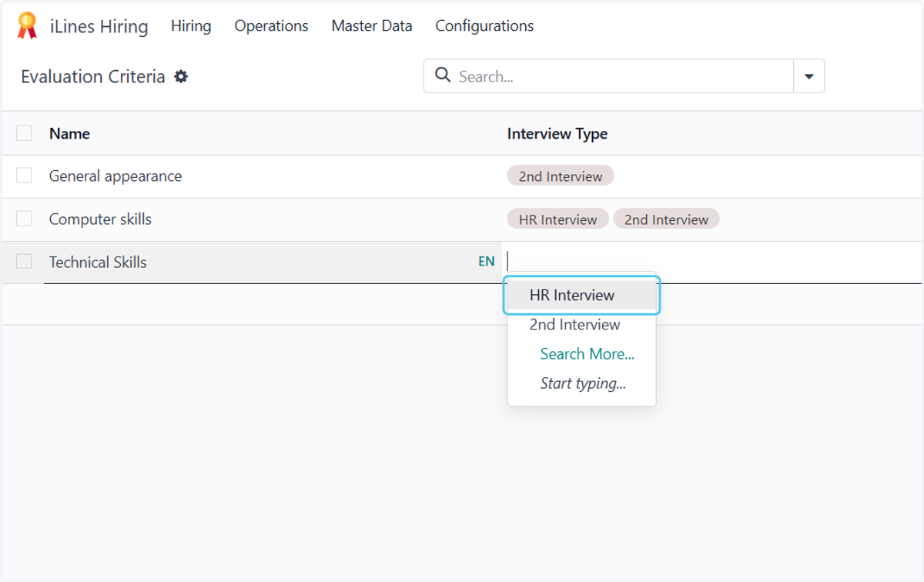Screen dimensions: 924x582
Task: Click Search More... in the dropdown
Action: (x=587, y=354)
